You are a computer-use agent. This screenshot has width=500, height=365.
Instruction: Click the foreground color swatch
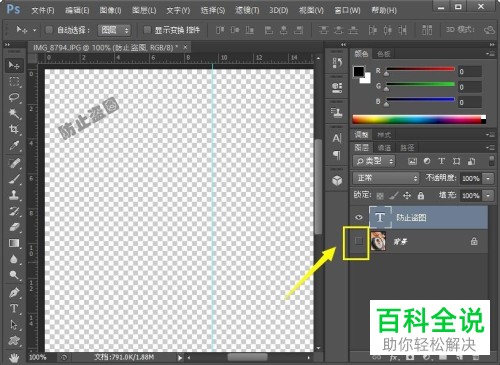(359, 71)
